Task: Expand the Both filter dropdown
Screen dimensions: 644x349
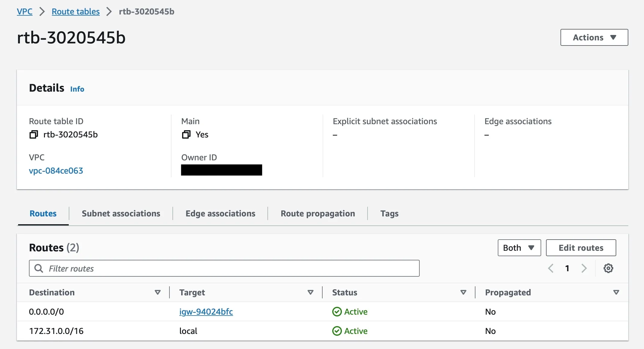Action: (519, 248)
